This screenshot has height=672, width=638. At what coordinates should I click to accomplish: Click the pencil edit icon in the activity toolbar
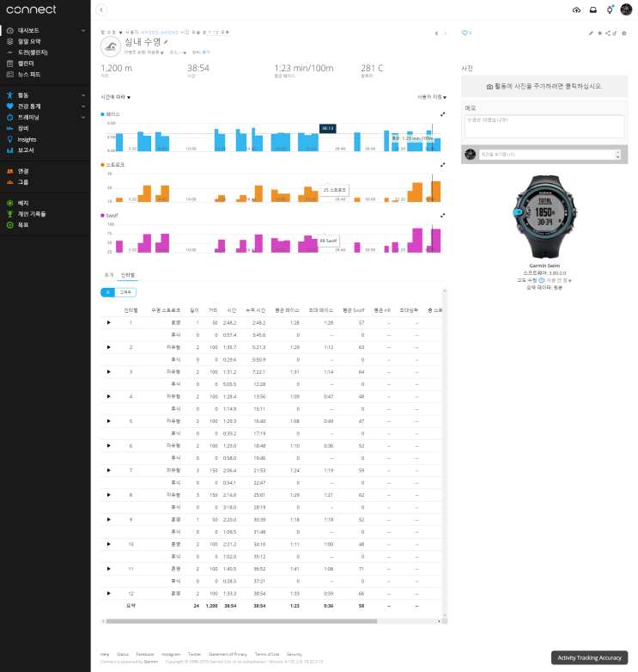pyautogui.click(x=591, y=33)
